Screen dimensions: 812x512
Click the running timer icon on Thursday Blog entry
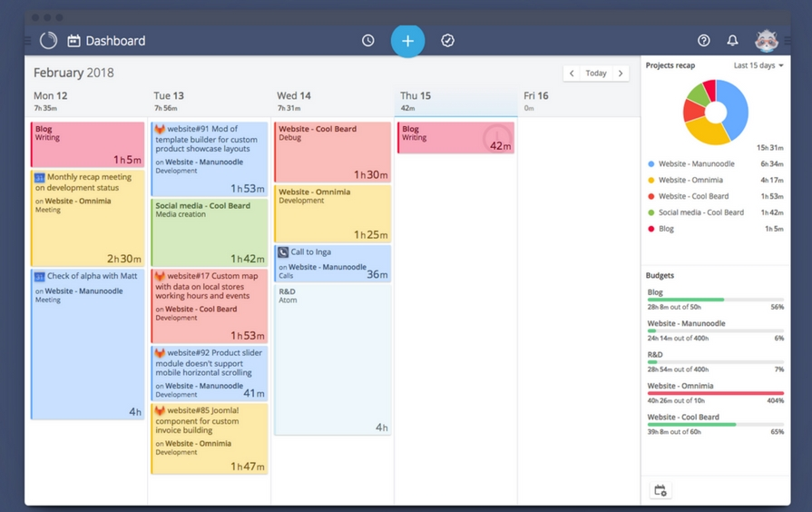(496, 137)
